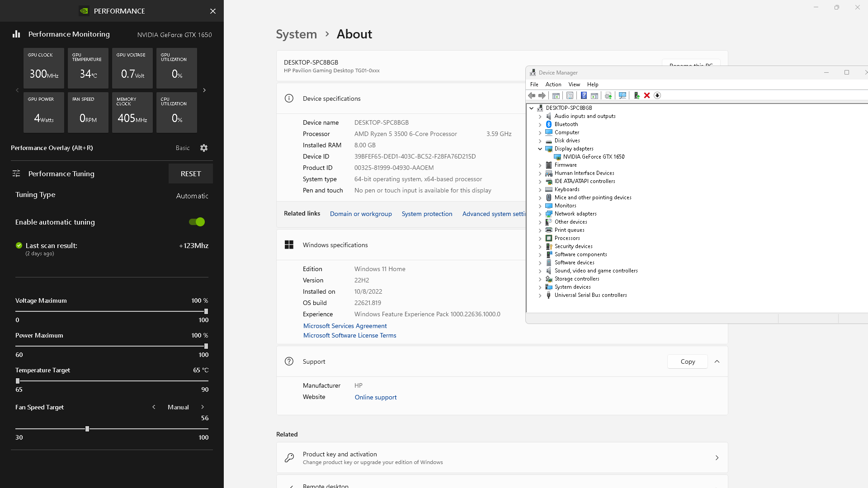The width and height of the screenshot is (868, 488).
Task: Click the Disable device down-arrow icon
Action: [x=657, y=95]
